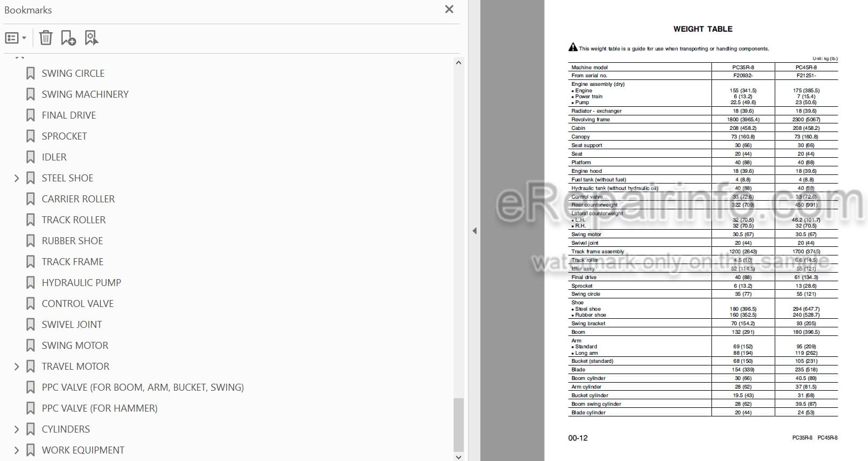This screenshot has width=868, height=461.
Task: Expand the CYLINDERS bookmark
Action: coord(16,429)
